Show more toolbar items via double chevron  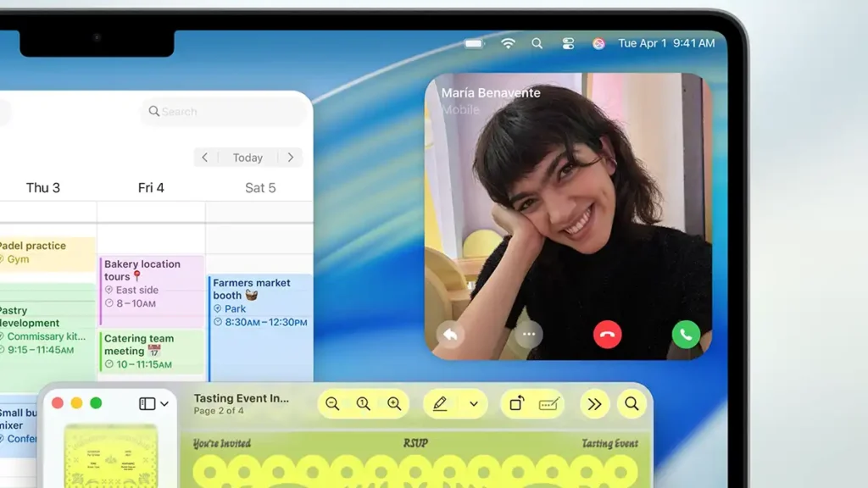(594, 404)
